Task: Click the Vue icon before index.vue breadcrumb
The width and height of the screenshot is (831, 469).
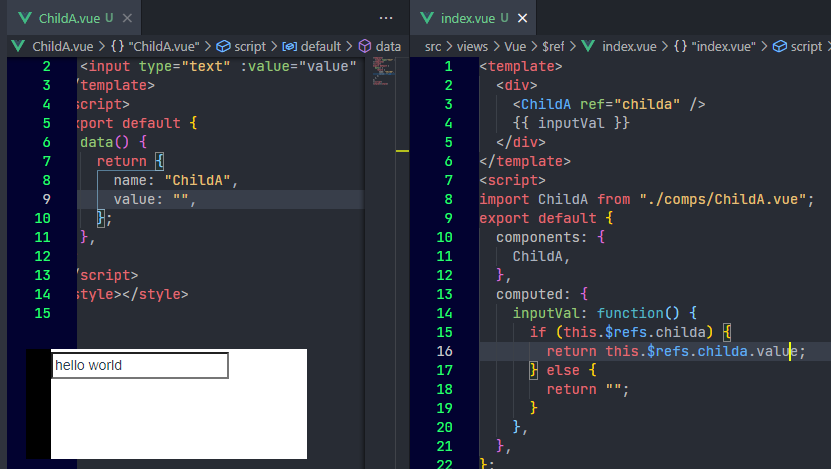Action: click(x=588, y=47)
